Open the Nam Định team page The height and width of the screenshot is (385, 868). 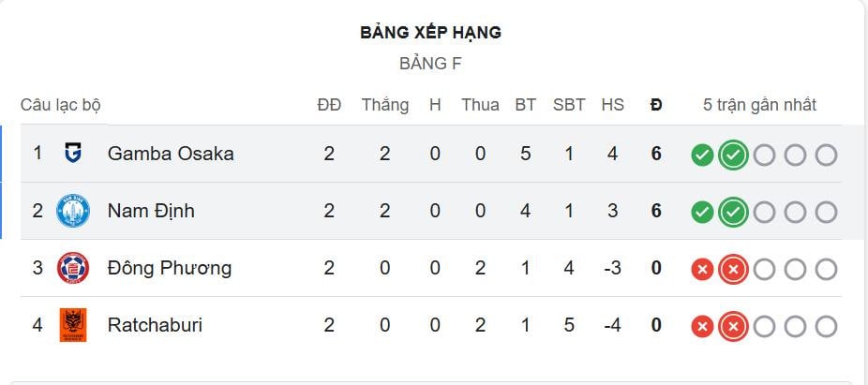point(151,211)
